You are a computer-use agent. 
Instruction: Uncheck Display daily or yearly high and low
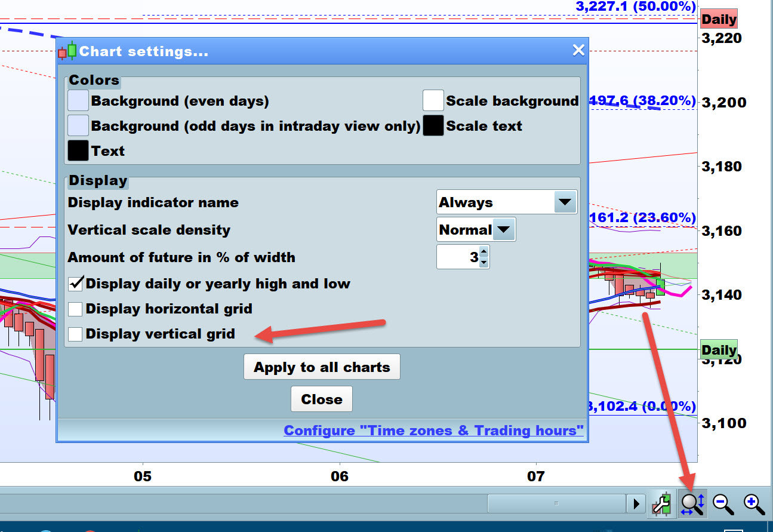(x=75, y=284)
